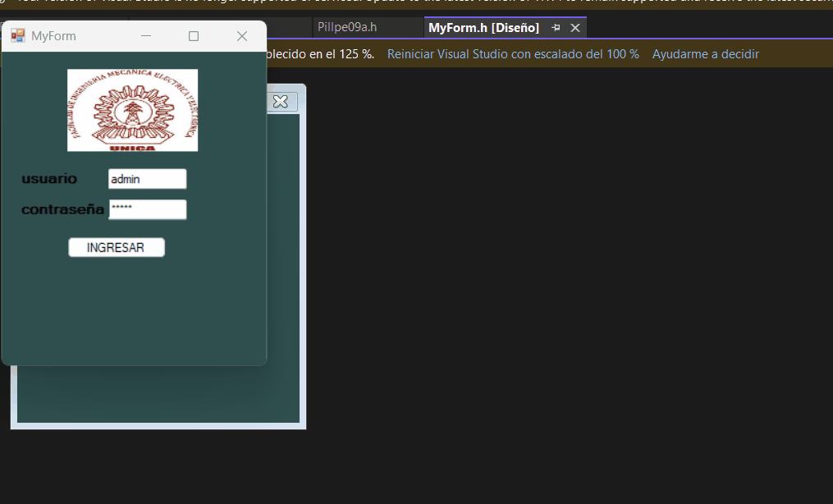Maximize the MyForm window

tap(194, 35)
